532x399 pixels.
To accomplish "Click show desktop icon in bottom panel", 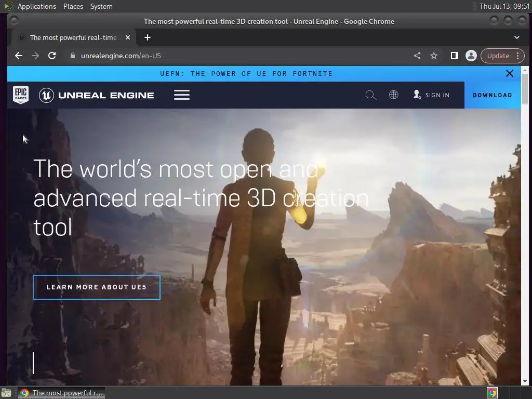I will (x=6, y=393).
